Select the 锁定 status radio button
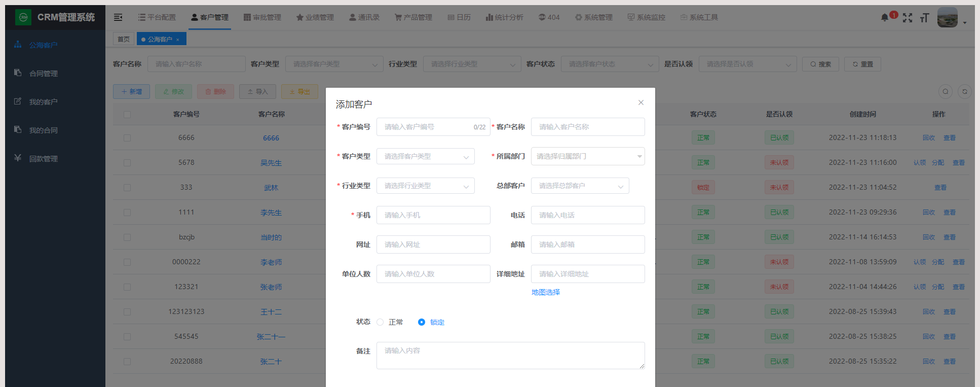Image resolution: width=980 pixels, height=387 pixels. tap(422, 322)
